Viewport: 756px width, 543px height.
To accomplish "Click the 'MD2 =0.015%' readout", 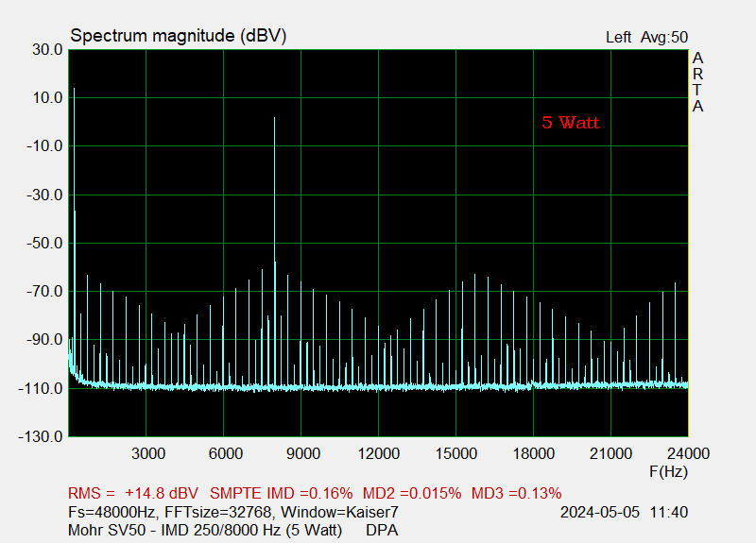I will pos(412,493).
